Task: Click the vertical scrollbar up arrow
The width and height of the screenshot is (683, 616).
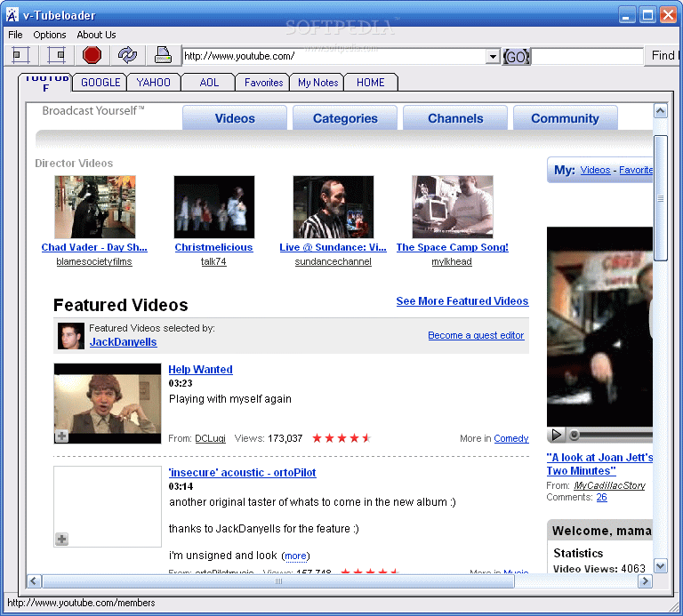Action: coord(661,111)
